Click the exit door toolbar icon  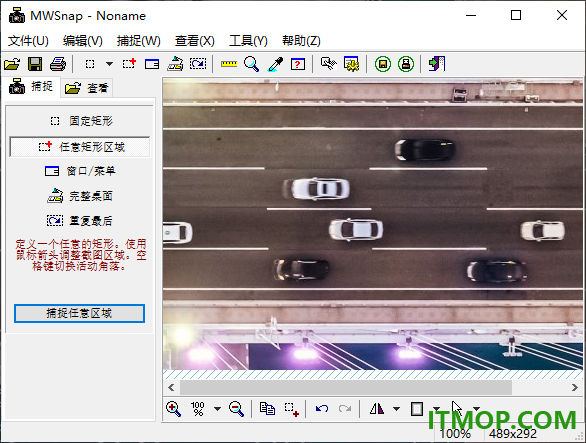click(x=437, y=64)
